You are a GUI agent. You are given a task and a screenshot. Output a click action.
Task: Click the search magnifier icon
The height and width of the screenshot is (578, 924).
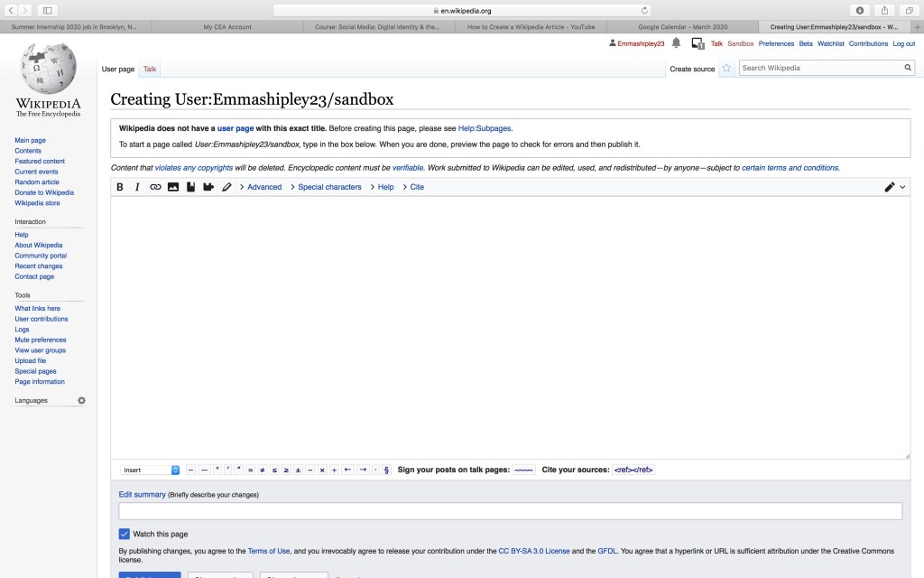(908, 68)
